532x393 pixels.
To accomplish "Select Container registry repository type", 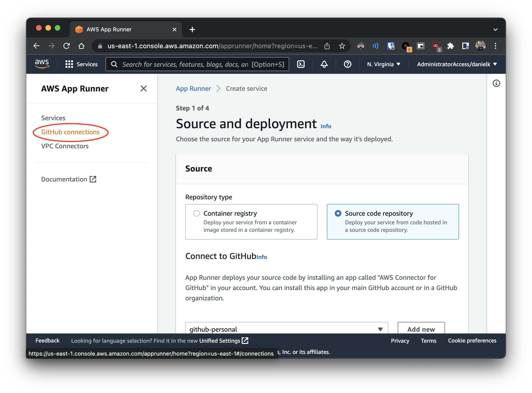I will (197, 213).
